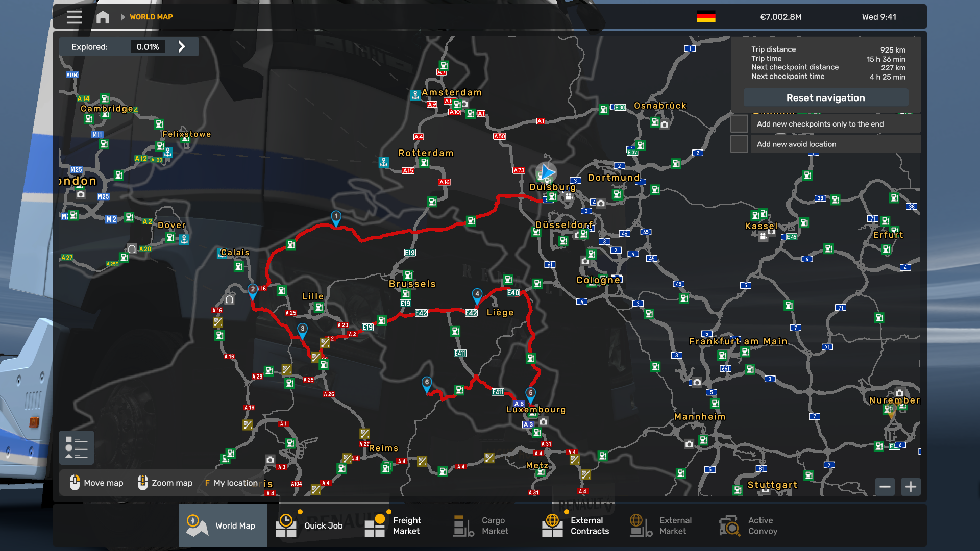Select the German flag language icon
980x551 pixels.
coord(706,17)
